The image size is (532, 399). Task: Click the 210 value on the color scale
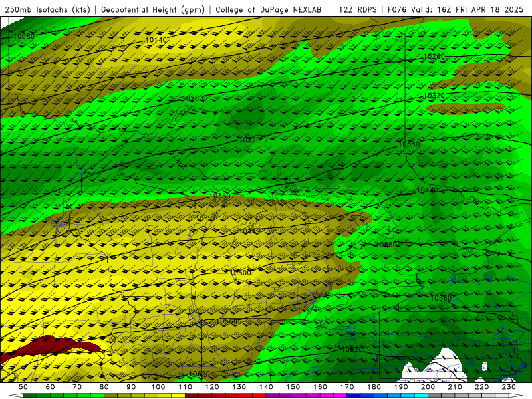pos(455,387)
